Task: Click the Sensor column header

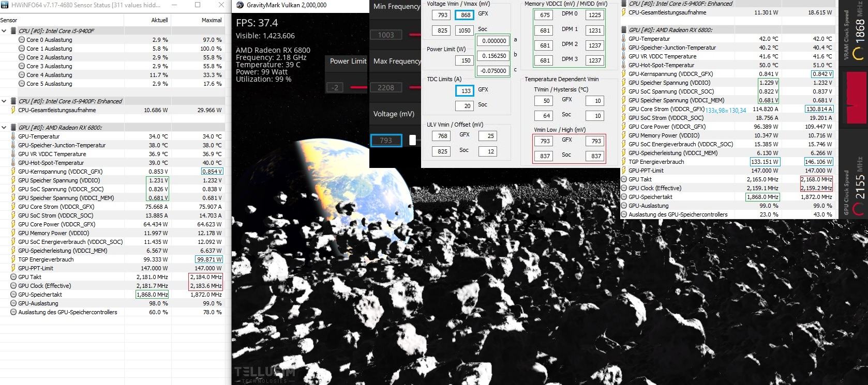Action: [9, 20]
